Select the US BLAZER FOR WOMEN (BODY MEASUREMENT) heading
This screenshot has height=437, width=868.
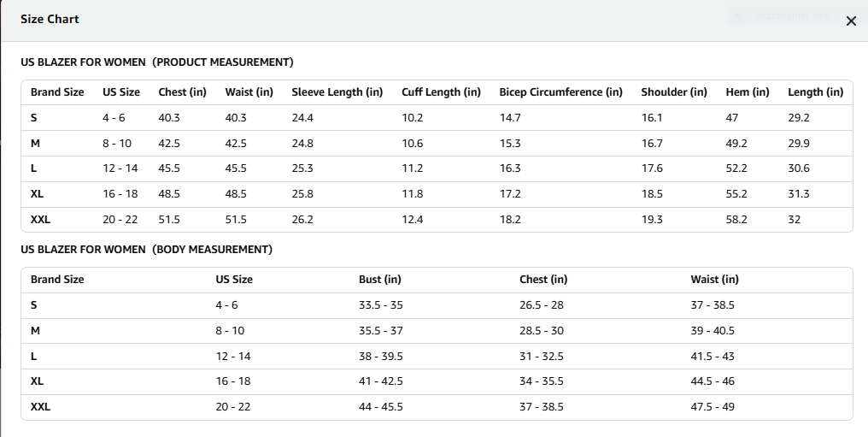point(147,249)
